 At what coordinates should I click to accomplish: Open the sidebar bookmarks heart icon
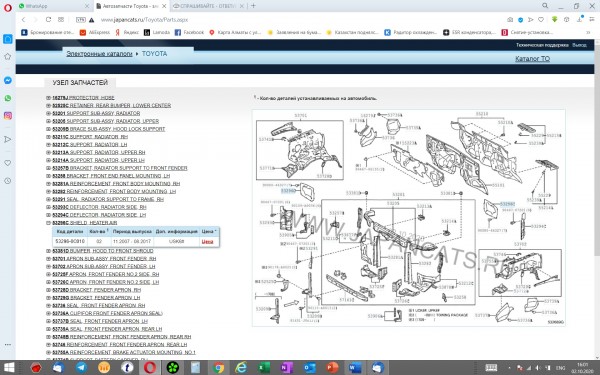click(8, 163)
